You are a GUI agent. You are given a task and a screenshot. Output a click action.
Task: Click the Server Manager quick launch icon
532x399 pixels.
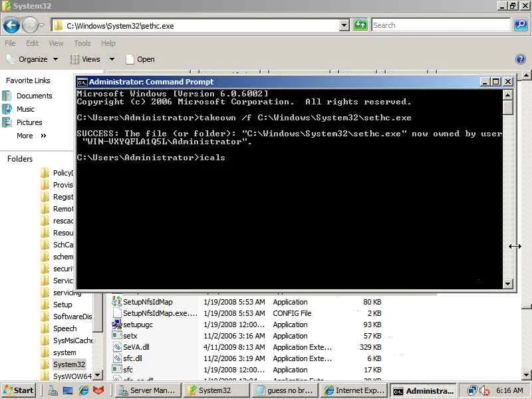(53, 390)
